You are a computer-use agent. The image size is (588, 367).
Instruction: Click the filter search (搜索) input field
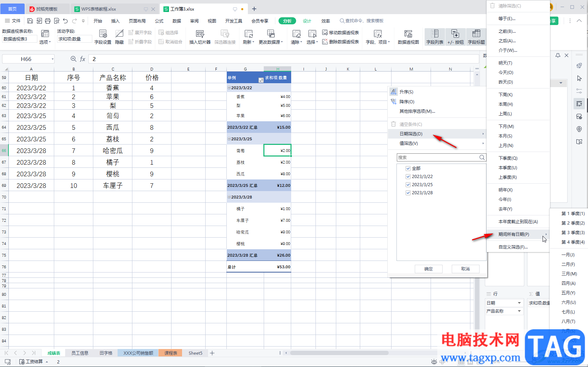pyautogui.click(x=438, y=158)
